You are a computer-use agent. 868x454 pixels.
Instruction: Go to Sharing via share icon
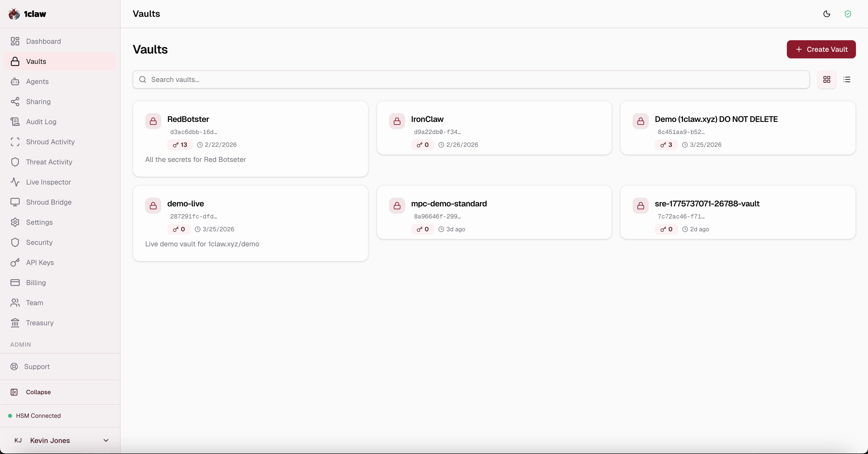(x=15, y=102)
